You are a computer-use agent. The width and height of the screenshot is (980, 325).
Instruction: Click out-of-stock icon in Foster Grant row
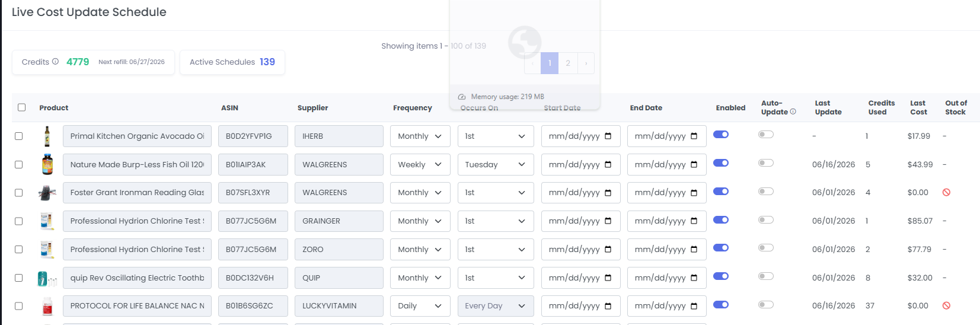click(x=946, y=192)
